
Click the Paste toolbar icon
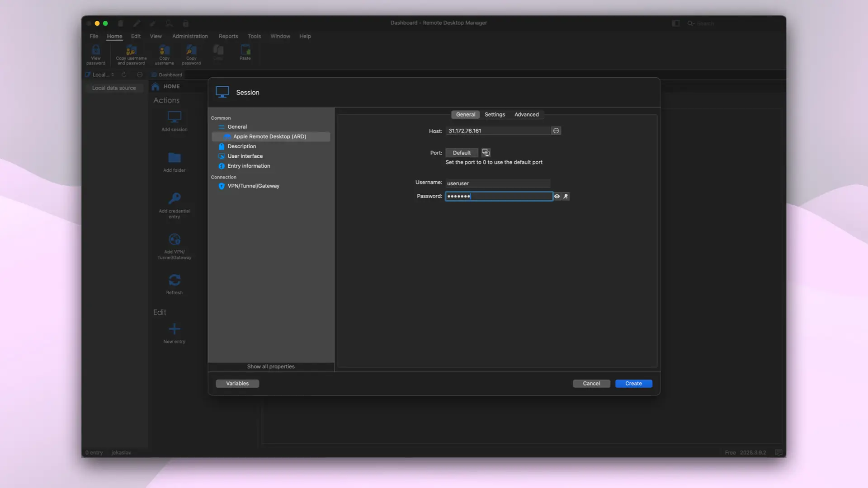pos(245,51)
